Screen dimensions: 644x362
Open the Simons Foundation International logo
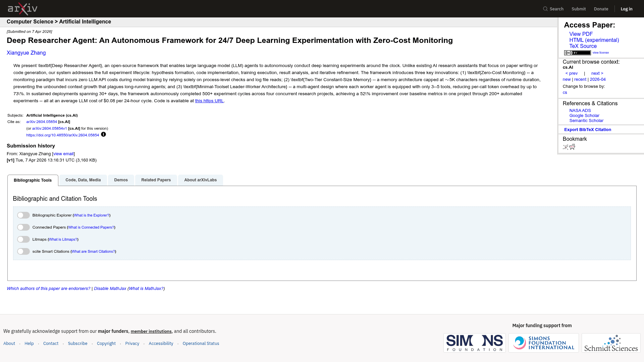coord(543,343)
